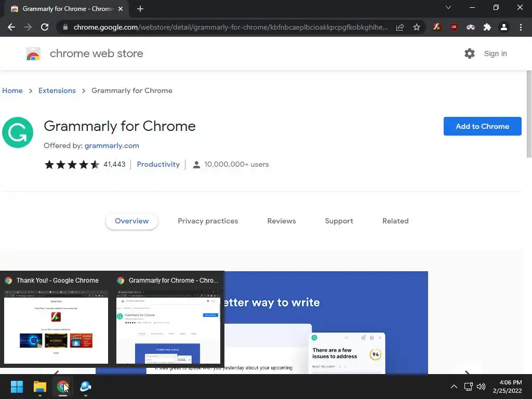
Task: Go to Home breadcrumb
Action: pyautogui.click(x=12, y=90)
